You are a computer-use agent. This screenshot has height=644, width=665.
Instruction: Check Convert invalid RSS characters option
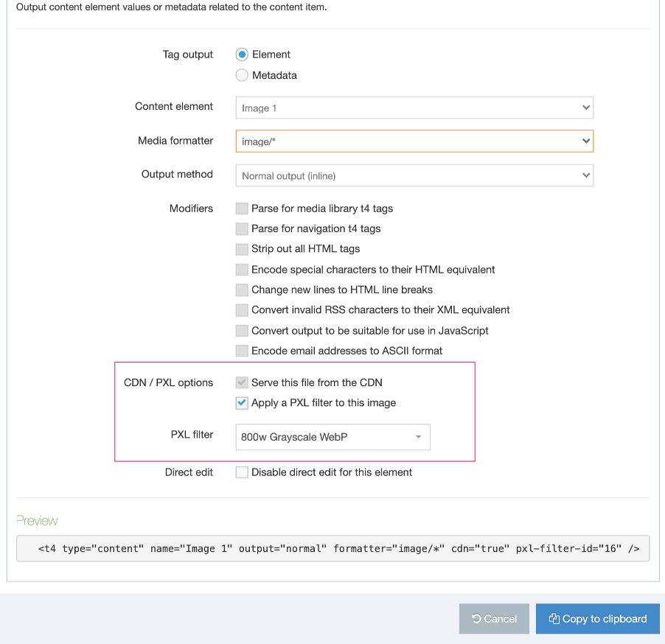point(242,310)
